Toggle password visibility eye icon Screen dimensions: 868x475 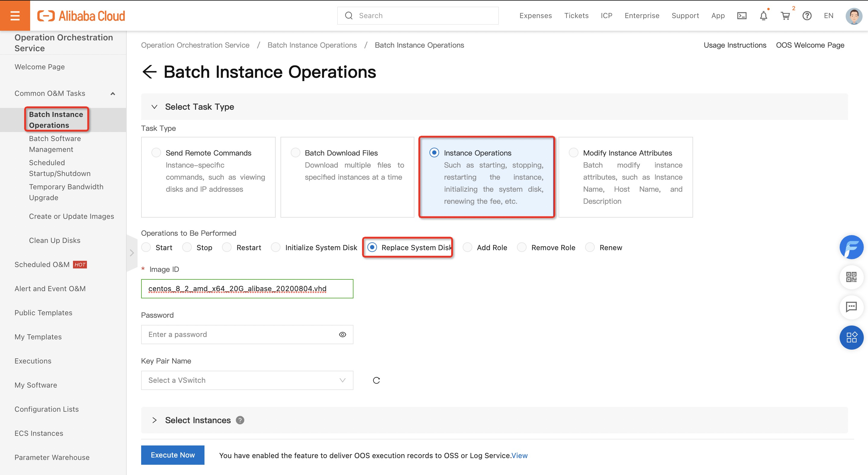342,335
